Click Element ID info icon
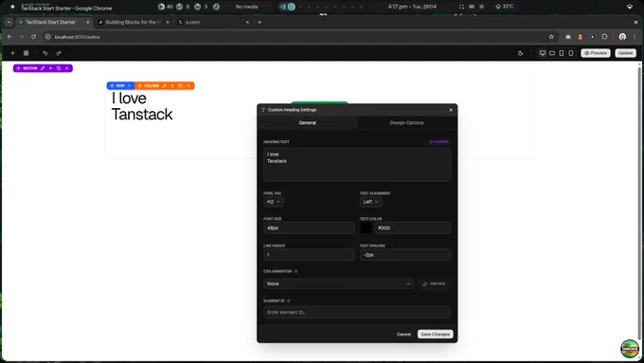The image size is (644, 363). (288, 301)
